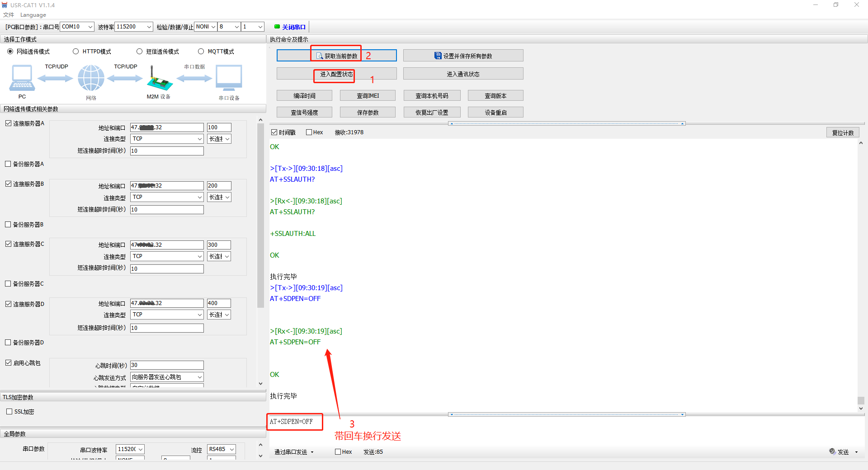Toggle the 时间戳 timestamp checkbox
The width and height of the screenshot is (868, 470).
pos(274,132)
